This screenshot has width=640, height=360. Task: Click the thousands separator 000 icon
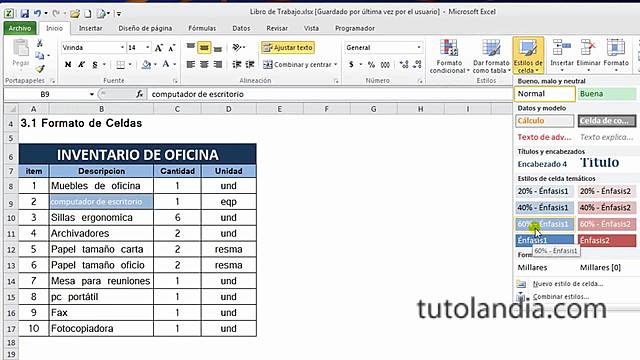[x=385, y=64]
